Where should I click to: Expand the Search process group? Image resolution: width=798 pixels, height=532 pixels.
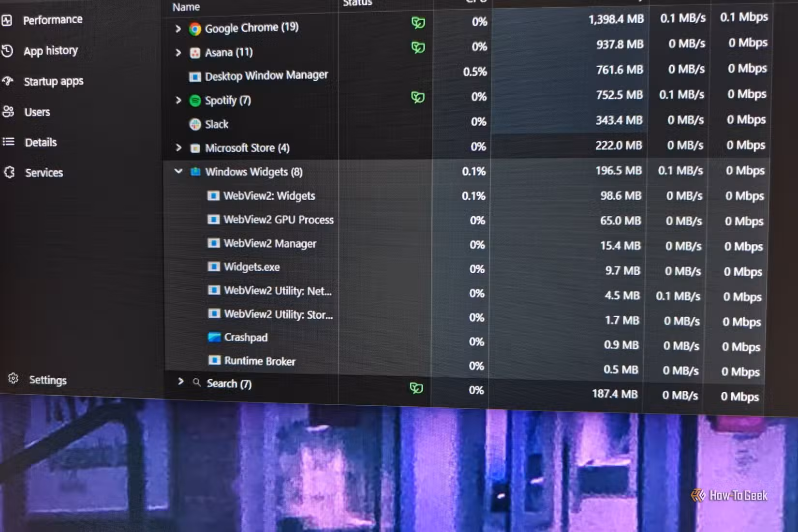(x=180, y=382)
